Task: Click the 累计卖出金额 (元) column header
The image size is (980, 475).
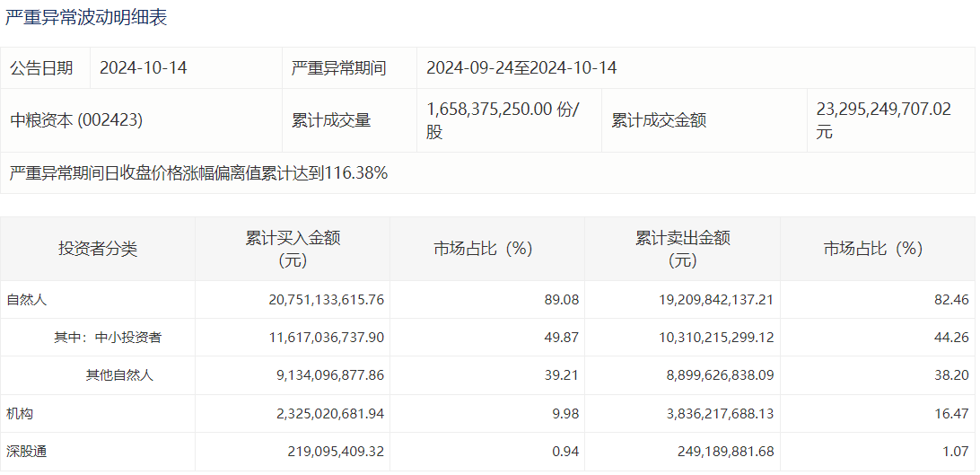Action: 682,249
